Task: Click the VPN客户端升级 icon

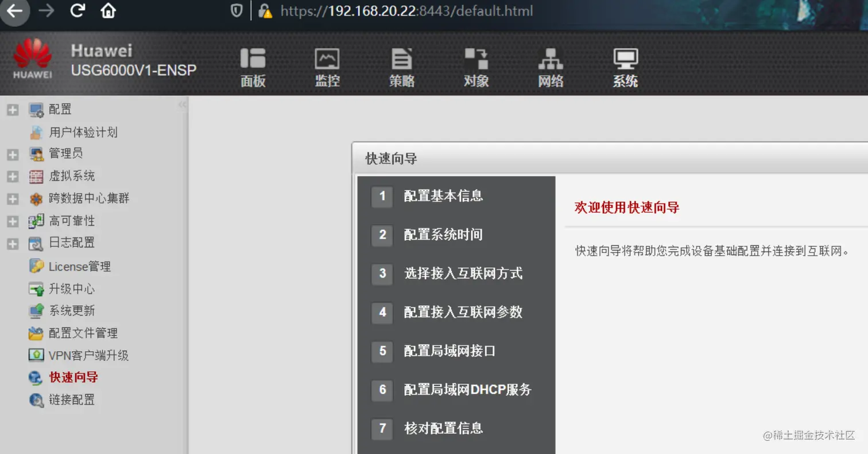Action: [x=36, y=355]
